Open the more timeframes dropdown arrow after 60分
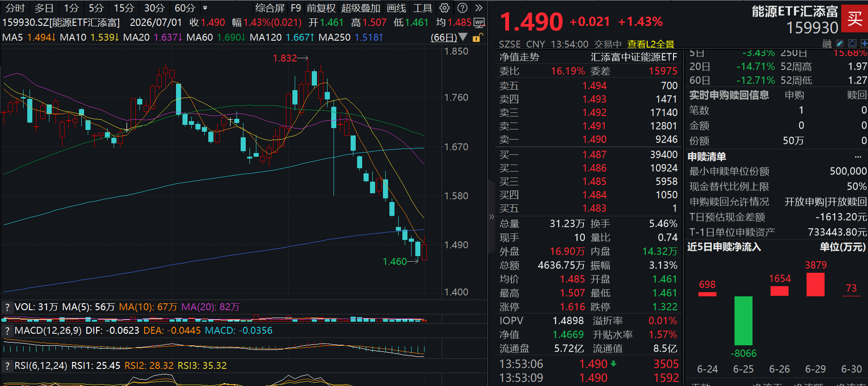868x386 pixels. pyautogui.click(x=205, y=8)
